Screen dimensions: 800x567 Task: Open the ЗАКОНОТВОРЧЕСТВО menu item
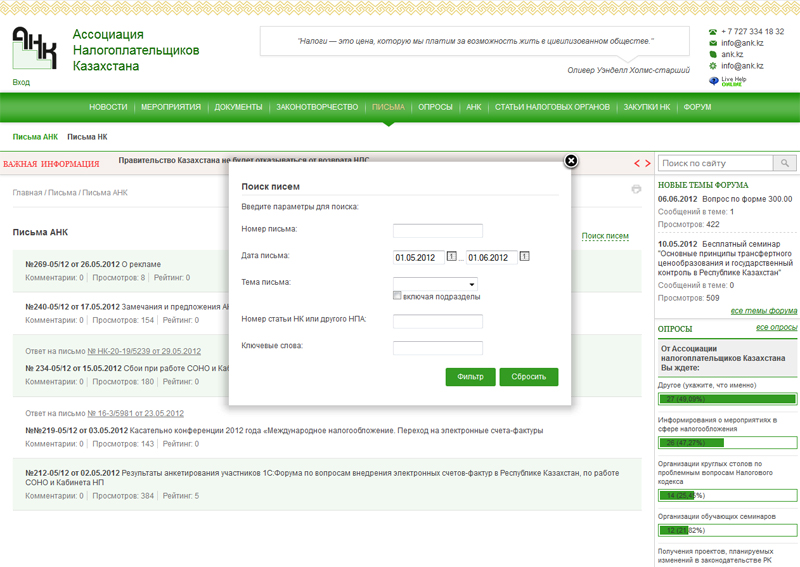click(316, 107)
